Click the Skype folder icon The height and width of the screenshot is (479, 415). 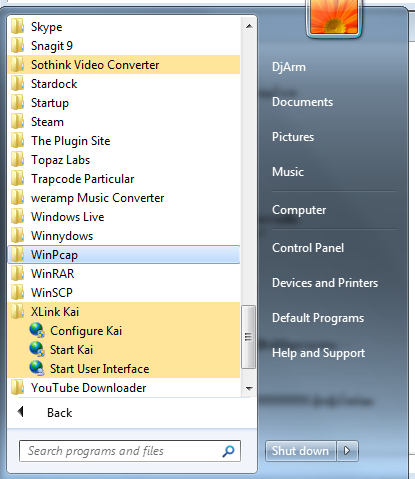click(17, 26)
